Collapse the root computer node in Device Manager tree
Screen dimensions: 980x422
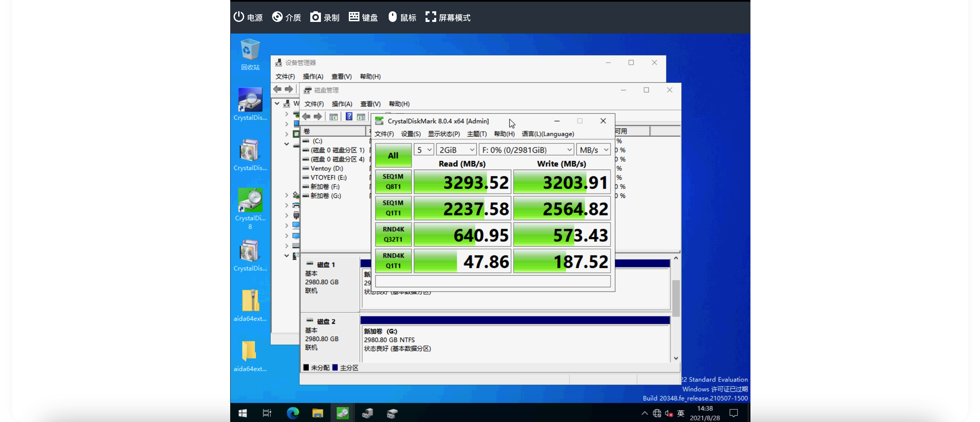point(277,103)
